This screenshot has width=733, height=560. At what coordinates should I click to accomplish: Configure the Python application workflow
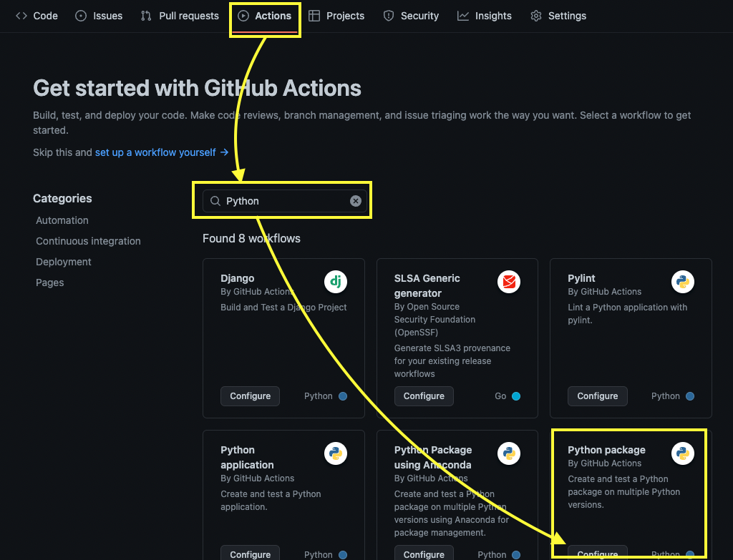pyautogui.click(x=250, y=553)
